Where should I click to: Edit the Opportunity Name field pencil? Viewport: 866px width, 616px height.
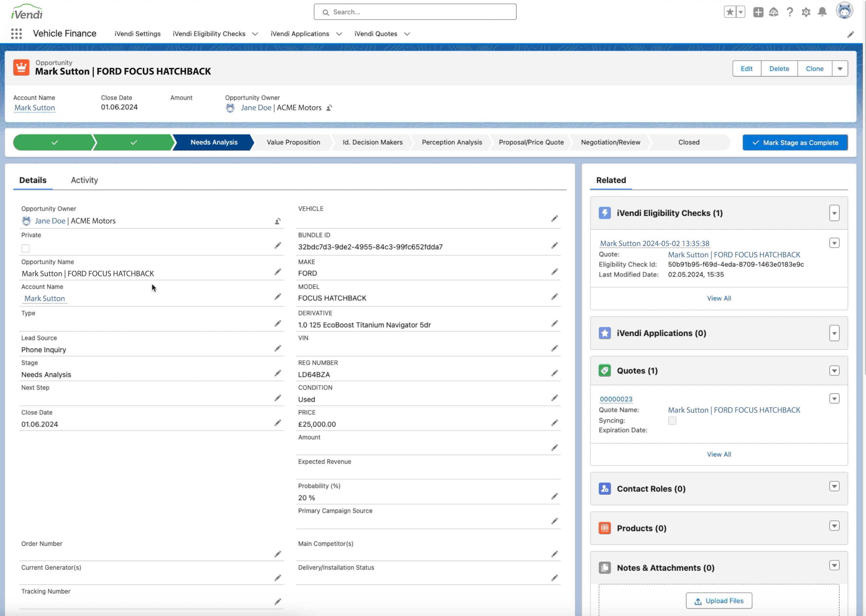click(x=278, y=272)
